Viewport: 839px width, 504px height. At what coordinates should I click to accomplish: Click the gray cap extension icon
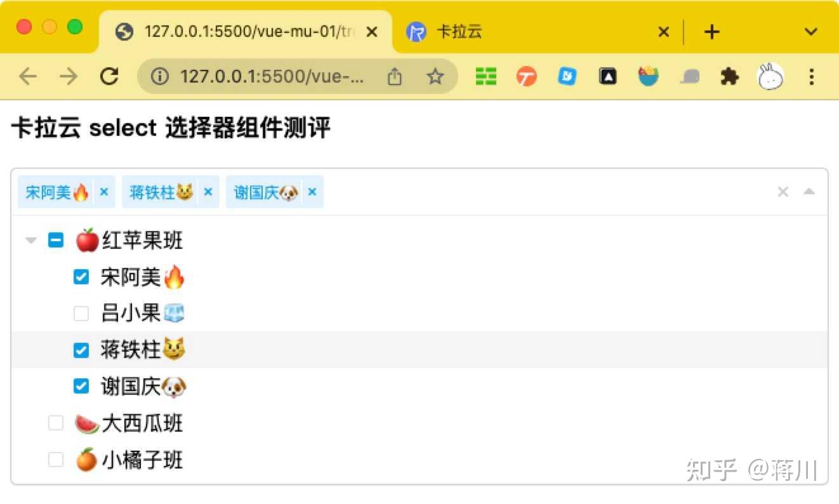pyautogui.click(x=689, y=76)
